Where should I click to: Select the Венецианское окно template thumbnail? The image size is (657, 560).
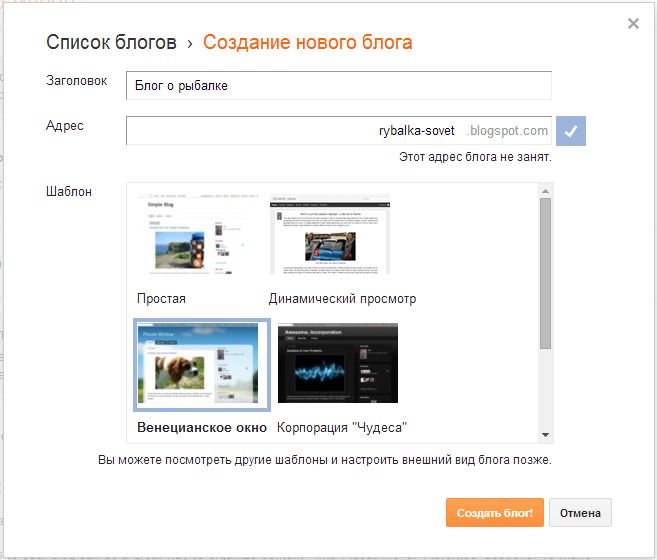click(x=202, y=365)
